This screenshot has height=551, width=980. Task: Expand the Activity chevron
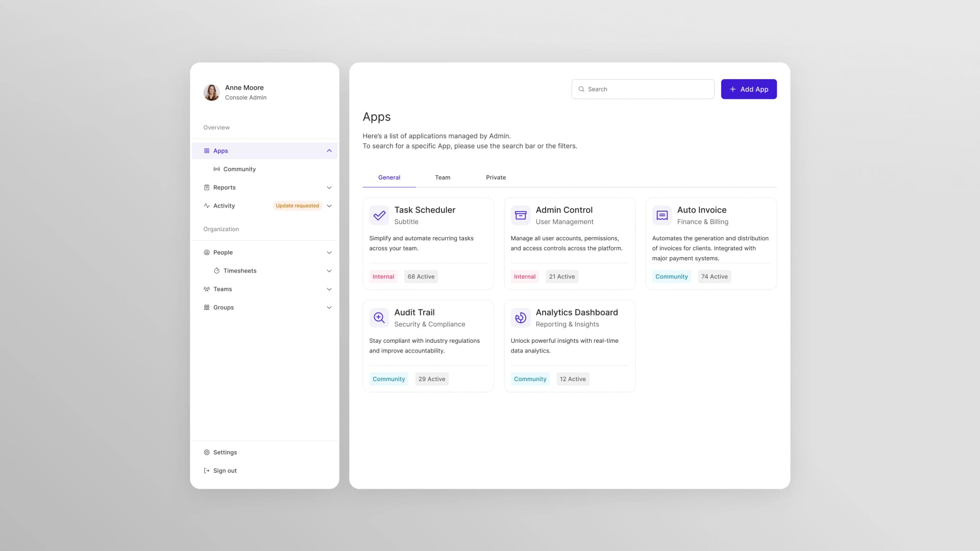tap(329, 206)
